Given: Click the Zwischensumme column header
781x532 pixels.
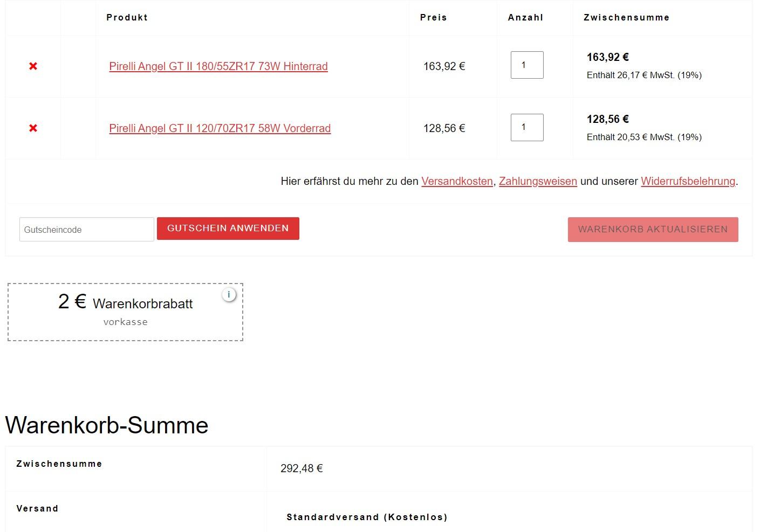Looking at the screenshot, I should 627,17.
